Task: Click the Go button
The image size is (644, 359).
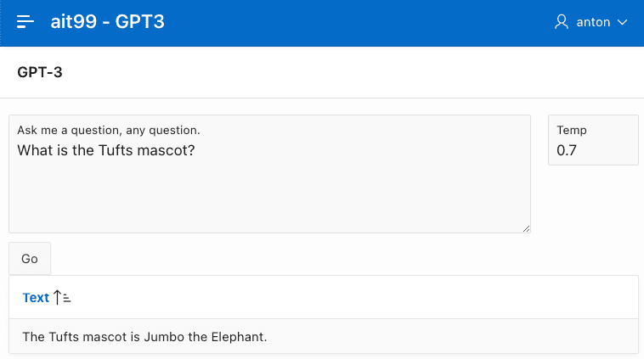Action: click(30, 259)
